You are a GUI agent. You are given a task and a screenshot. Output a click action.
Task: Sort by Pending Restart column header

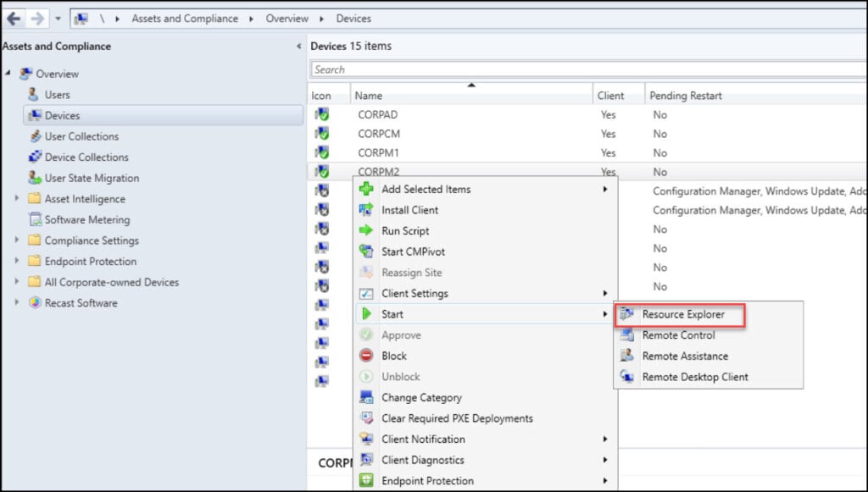click(755, 95)
